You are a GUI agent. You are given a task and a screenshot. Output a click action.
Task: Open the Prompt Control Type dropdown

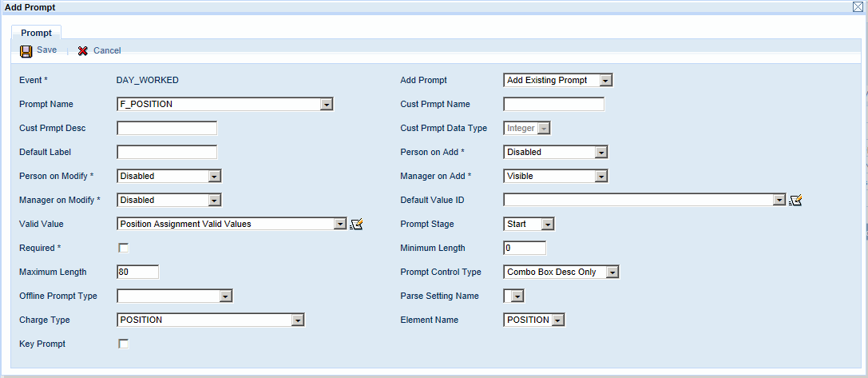[x=612, y=273]
